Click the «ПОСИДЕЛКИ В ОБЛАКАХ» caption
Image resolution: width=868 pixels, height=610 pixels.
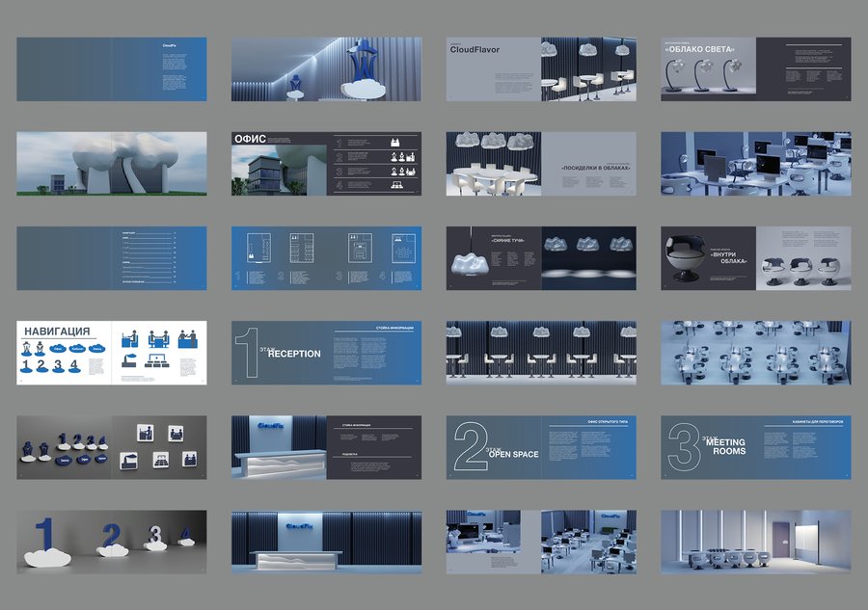(596, 168)
